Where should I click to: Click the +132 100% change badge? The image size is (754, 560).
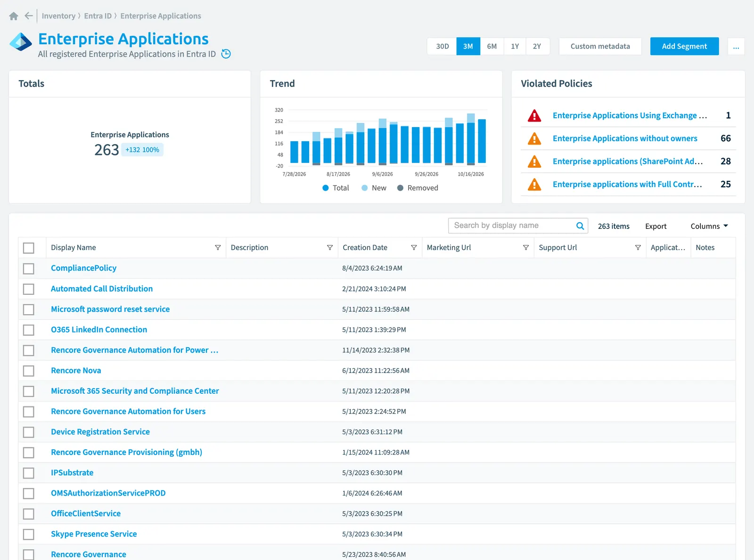[x=142, y=150]
